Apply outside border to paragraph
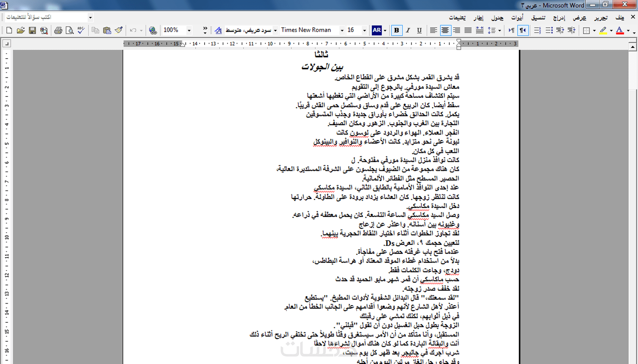Screen dimensions: 638x364 587,30
